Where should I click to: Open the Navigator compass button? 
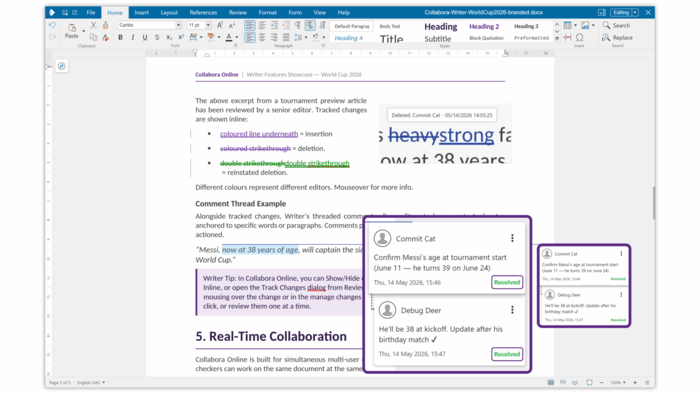(x=62, y=66)
